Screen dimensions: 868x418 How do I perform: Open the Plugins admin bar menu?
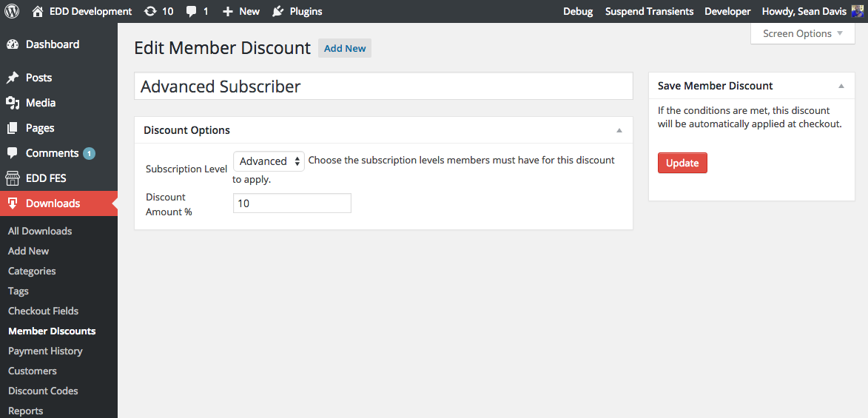pyautogui.click(x=297, y=11)
